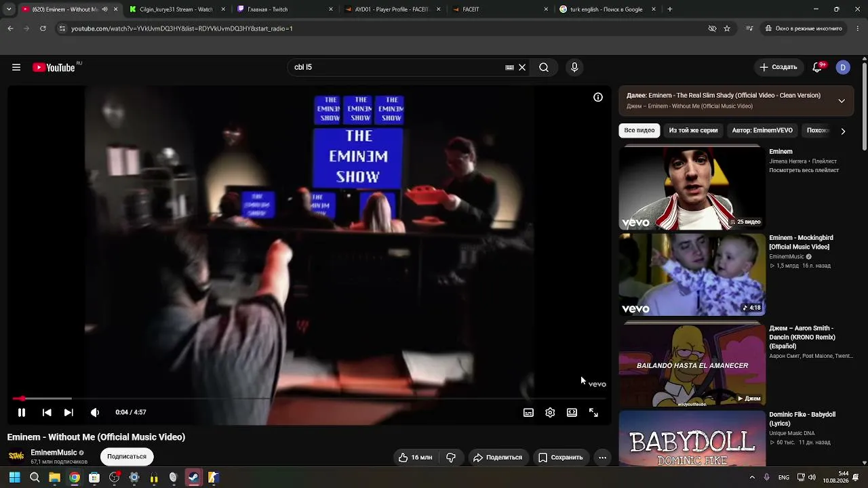
Task: Open Dominic Fike - Babydoll (Lyrics) title
Action: [802, 419]
